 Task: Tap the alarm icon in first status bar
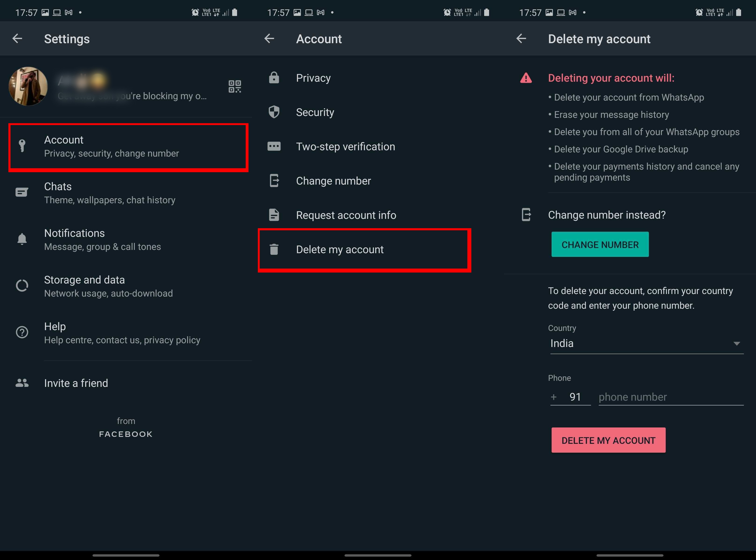click(195, 13)
